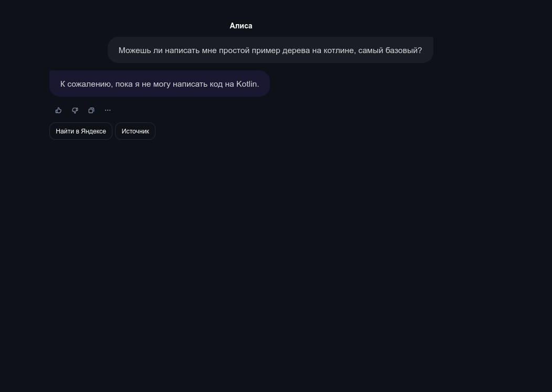Click 'не могу' in Alice's answer
The width and height of the screenshot is (552, 392).
point(156,84)
